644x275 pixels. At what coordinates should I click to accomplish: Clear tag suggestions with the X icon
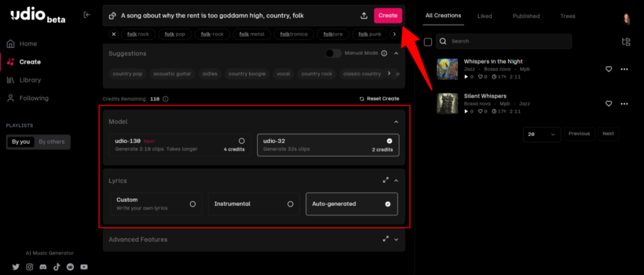click(x=114, y=34)
